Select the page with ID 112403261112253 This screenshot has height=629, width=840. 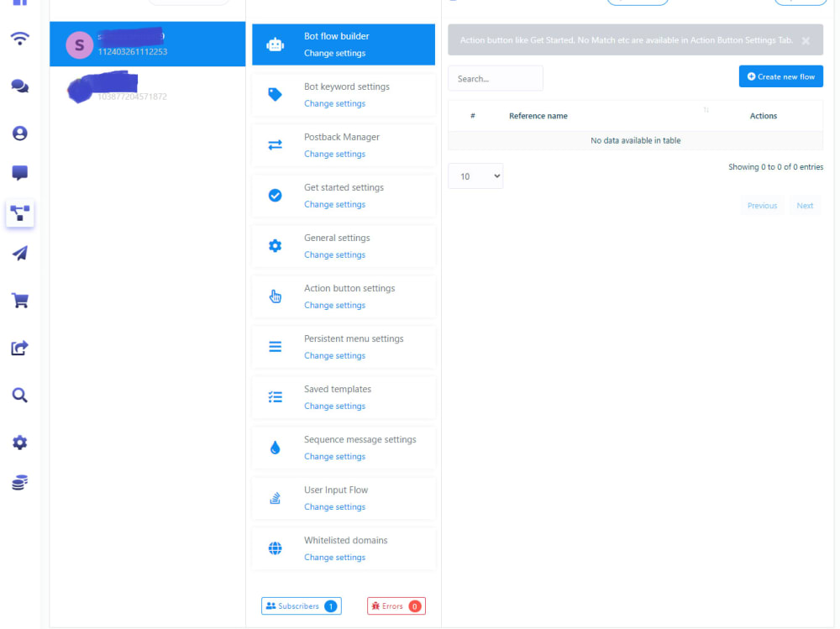coord(147,44)
